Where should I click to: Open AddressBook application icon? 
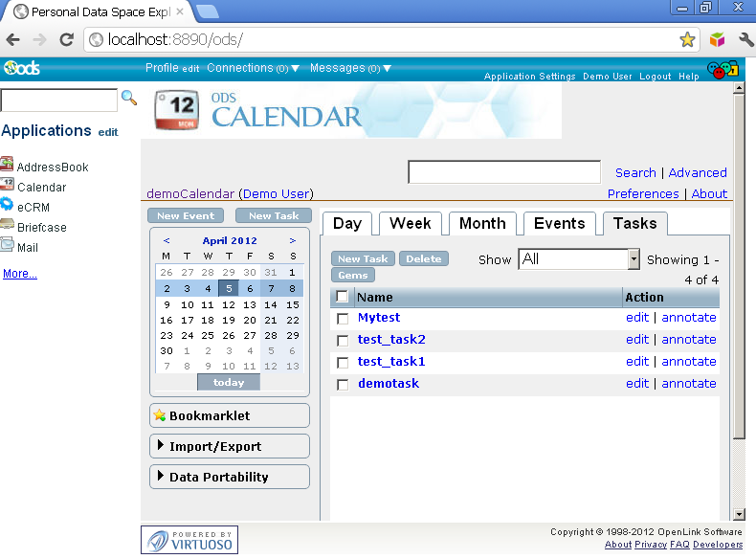(x=7, y=164)
